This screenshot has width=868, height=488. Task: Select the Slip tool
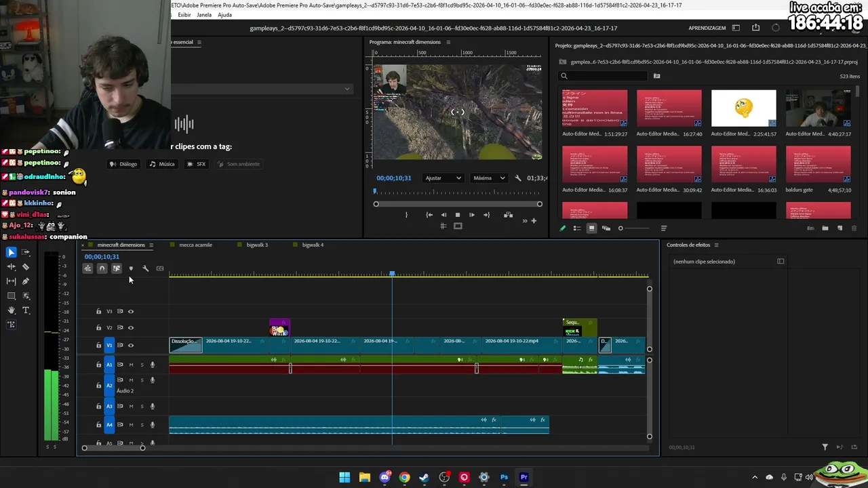[x=11, y=281]
